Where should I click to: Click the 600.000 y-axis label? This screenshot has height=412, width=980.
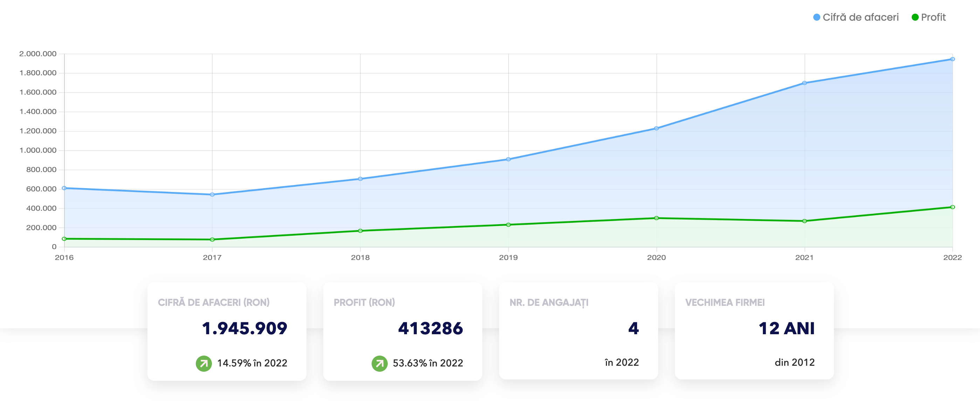[x=41, y=189]
